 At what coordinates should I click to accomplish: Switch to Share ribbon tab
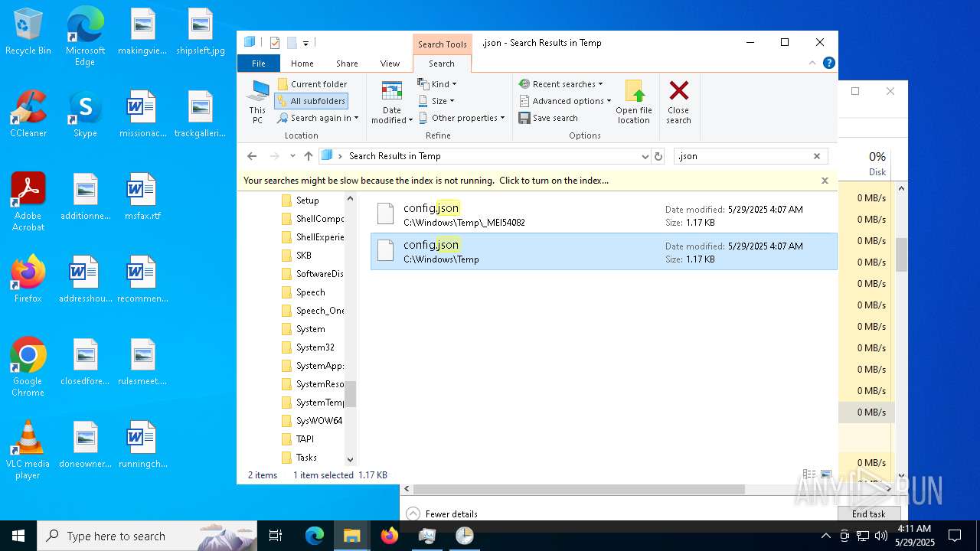pyautogui.click(x=347, y=64)
